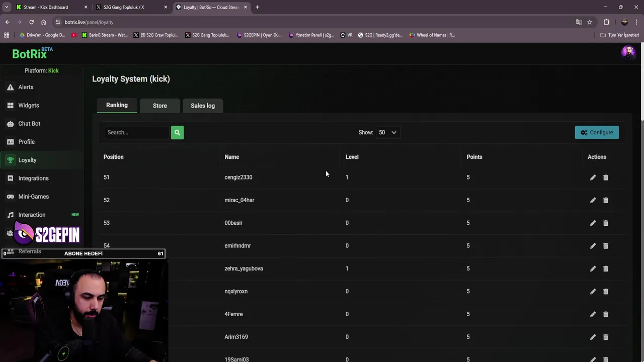Click the Configure button
The image size is (644, 362).
(597, 132)
